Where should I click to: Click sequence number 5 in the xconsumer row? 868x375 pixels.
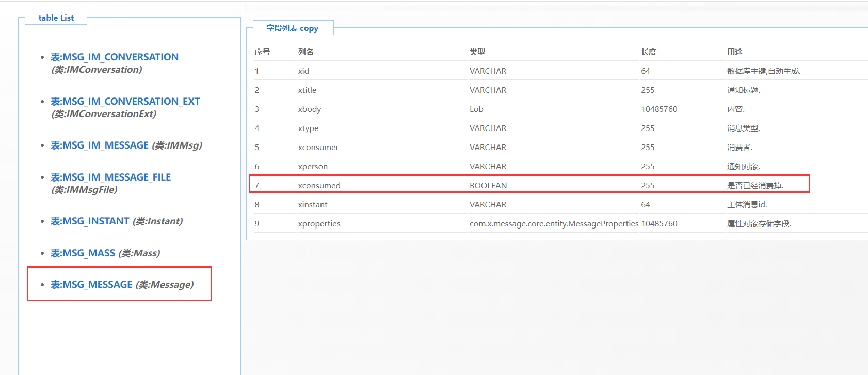256,148
